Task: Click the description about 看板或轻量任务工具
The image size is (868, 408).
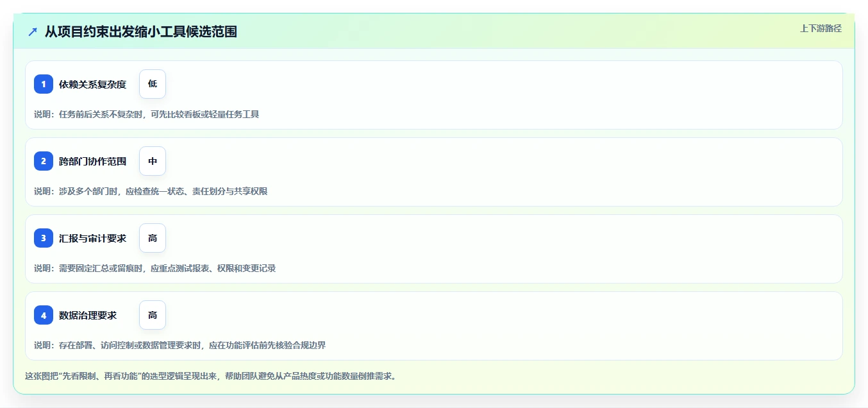Action: (x=146, y=114)
